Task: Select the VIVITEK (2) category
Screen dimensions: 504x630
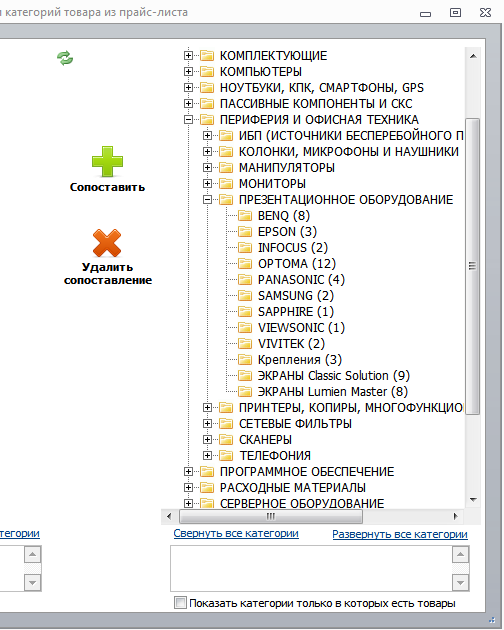Action: [x=291, y=344]
